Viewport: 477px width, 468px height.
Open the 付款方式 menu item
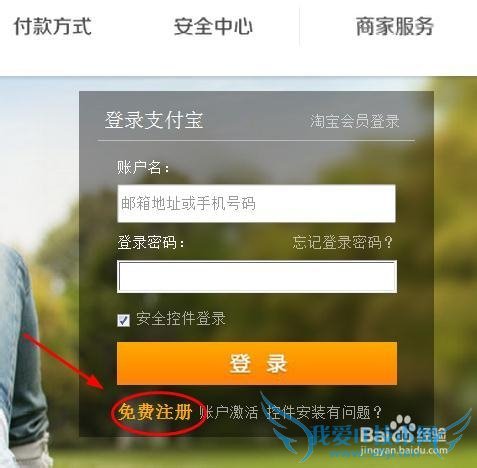[x=53, y=27]
